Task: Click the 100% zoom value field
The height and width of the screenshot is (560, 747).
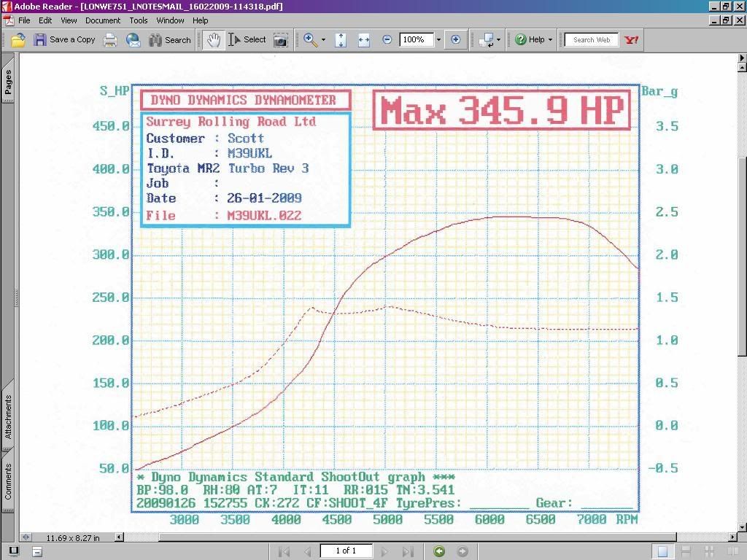Action: [417, 40]
